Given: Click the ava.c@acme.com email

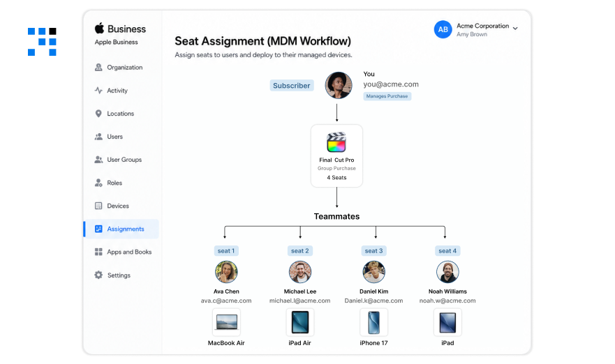Looking at the screenshot, I should (226, 301).
